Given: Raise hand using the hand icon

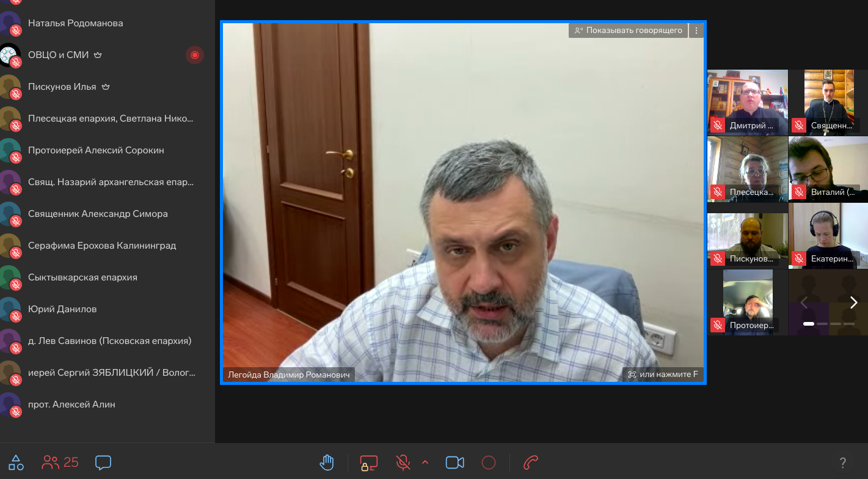Looking at the screenshot, I should [327, 463].
